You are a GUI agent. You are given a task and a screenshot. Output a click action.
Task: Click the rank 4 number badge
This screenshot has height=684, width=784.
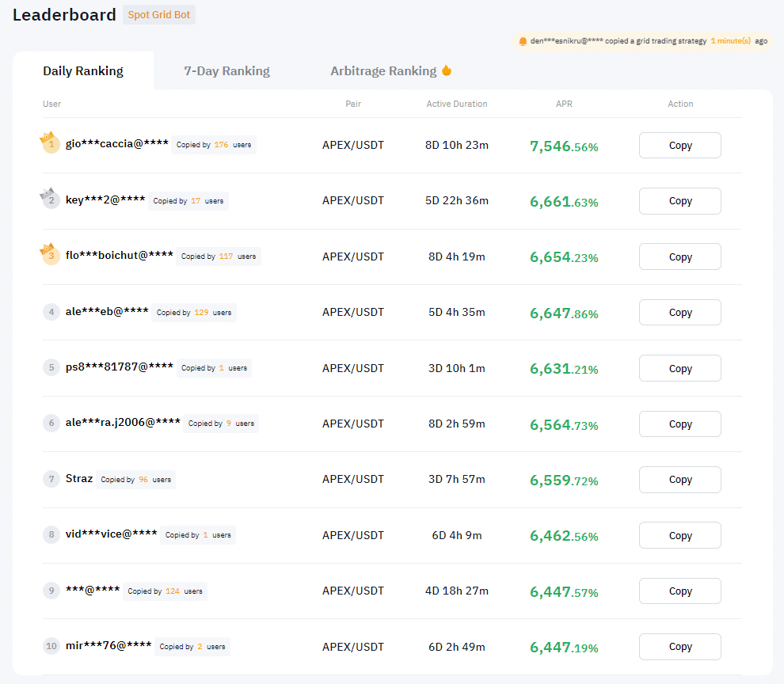[51, 312]
